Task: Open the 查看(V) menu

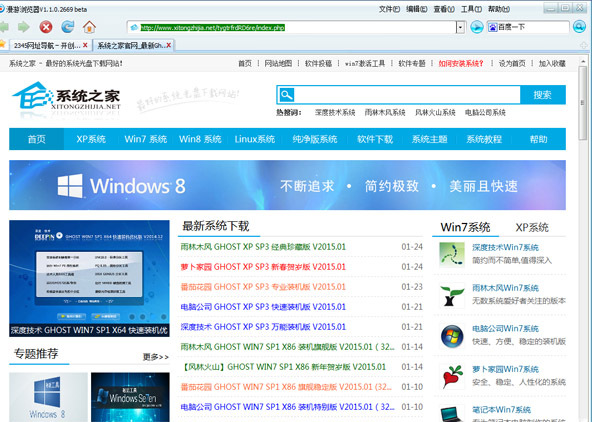Action: pyautogui.click(x=444, y=9)
